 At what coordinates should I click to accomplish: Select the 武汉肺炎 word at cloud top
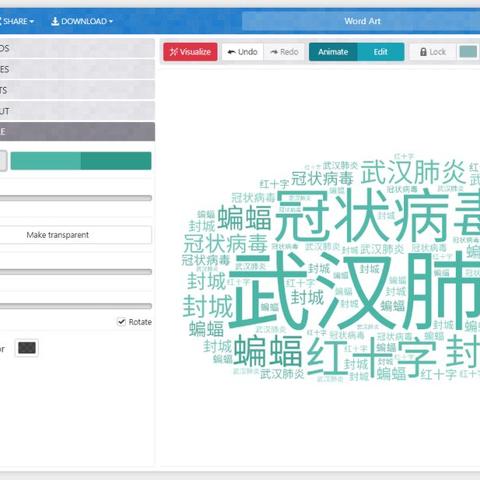coord(413,172)
